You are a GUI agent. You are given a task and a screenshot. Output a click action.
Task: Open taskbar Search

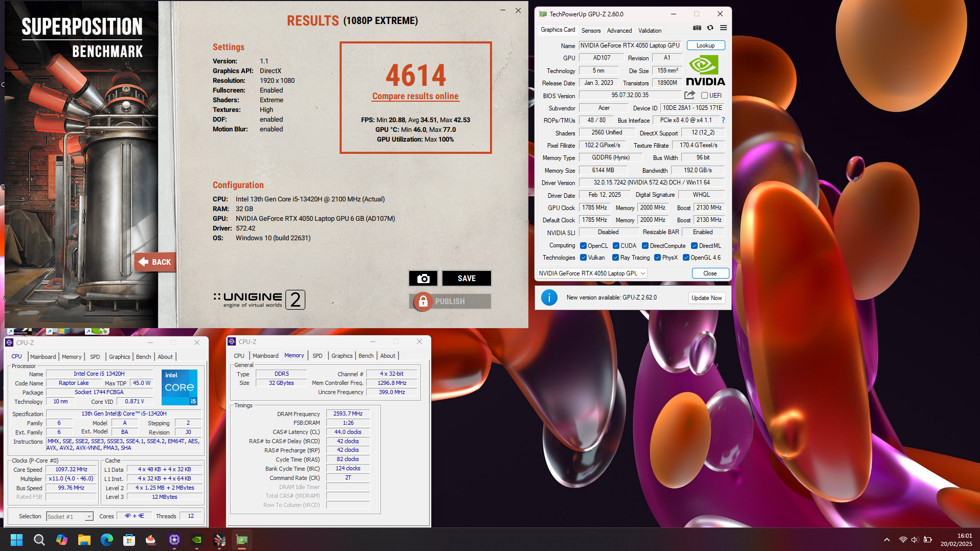coord(39,540)
